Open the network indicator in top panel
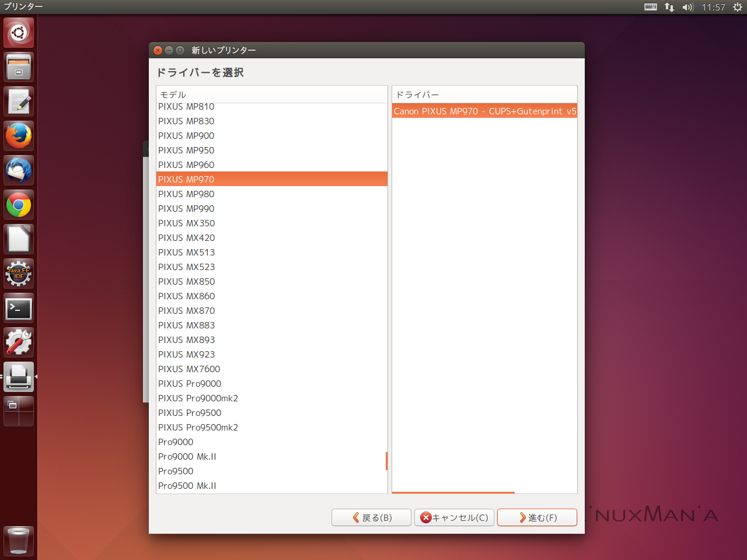Image resolution: width=747 pixels, height=560 pixels. 669,7
